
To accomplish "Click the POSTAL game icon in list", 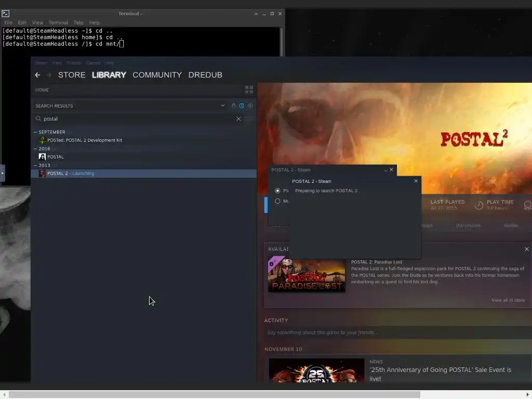I will (42, 157).
